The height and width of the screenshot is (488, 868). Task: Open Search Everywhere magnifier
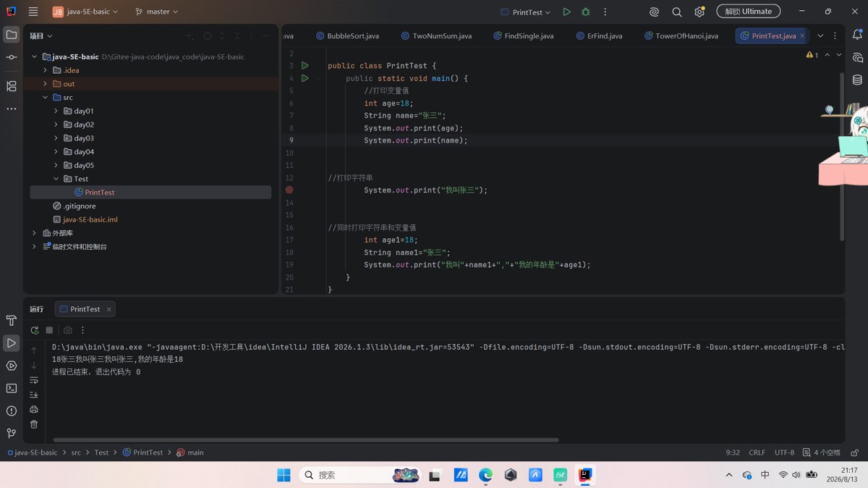[677, 12]
